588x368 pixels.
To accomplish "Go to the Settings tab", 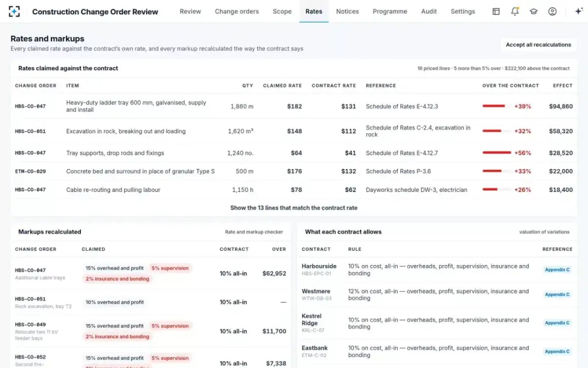I will click(x=463, y=11).
